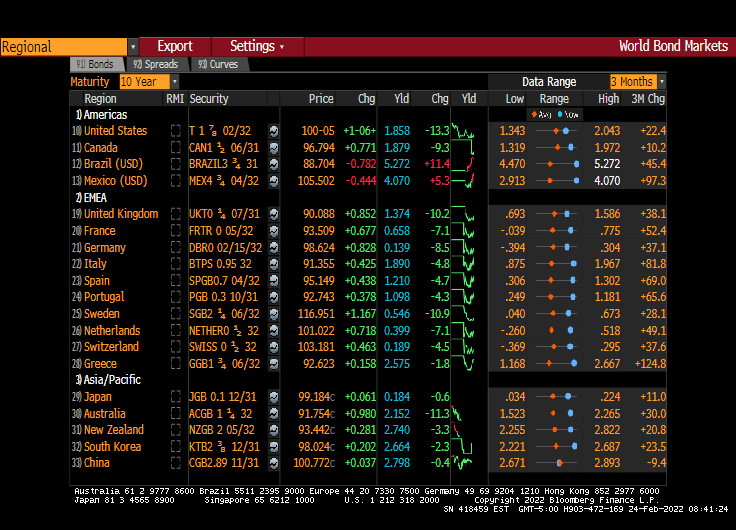Switch to the Curves tab
Viewport: 736px width, 530px height.
[218, 64]
